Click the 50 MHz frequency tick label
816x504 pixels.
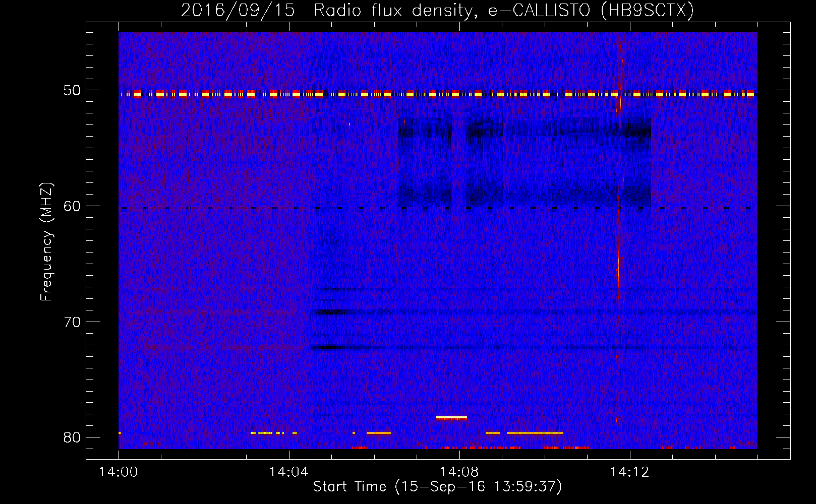click(72, 90)
